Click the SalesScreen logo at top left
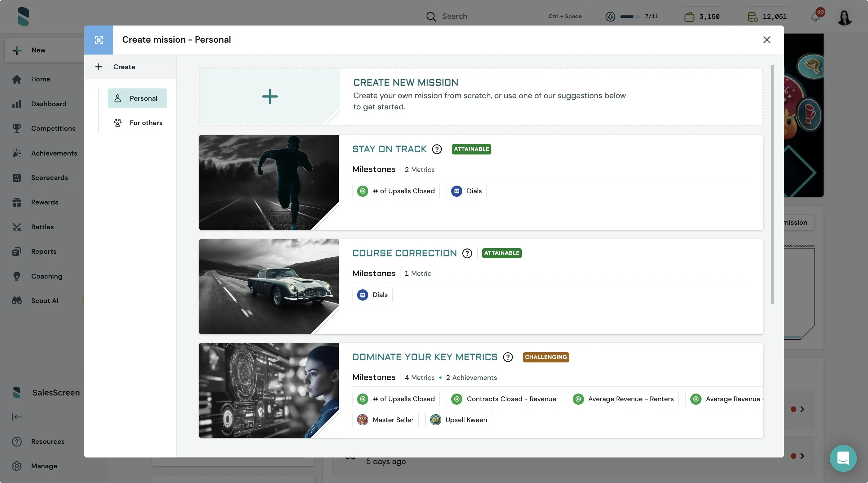868x483 pixels. pos(23,16)
